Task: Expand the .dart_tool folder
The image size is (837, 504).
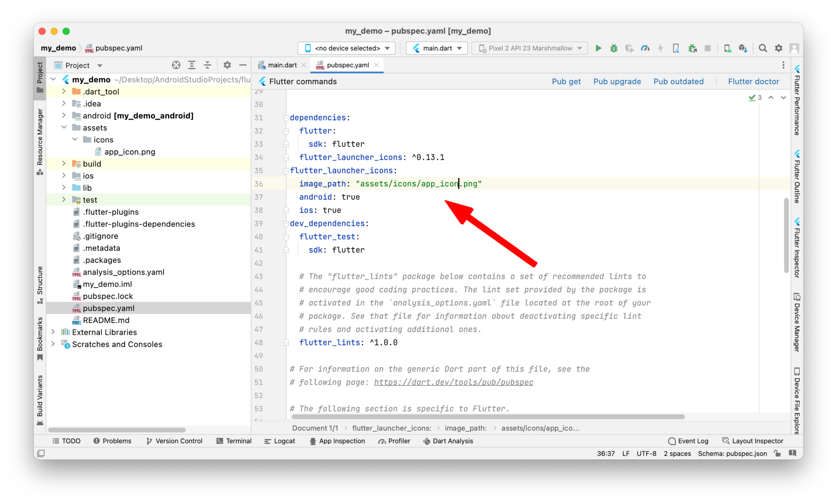Action: pos(64,92)
